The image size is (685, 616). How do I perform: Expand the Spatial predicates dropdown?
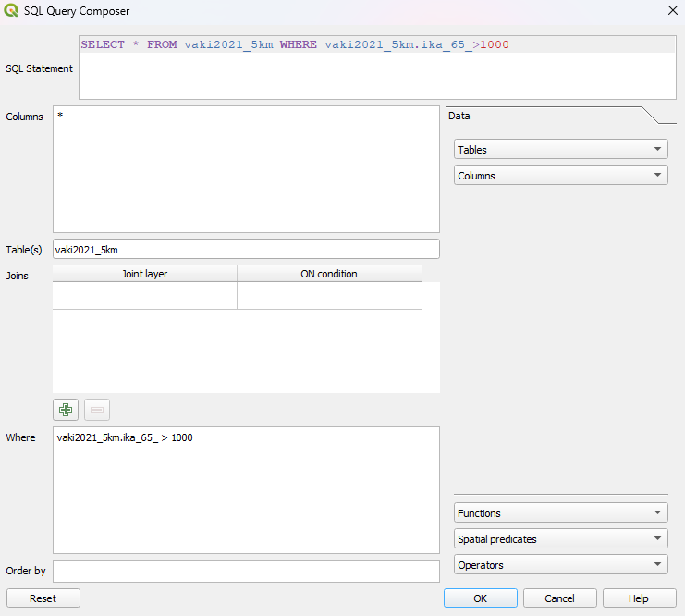(x=561, y=538)
